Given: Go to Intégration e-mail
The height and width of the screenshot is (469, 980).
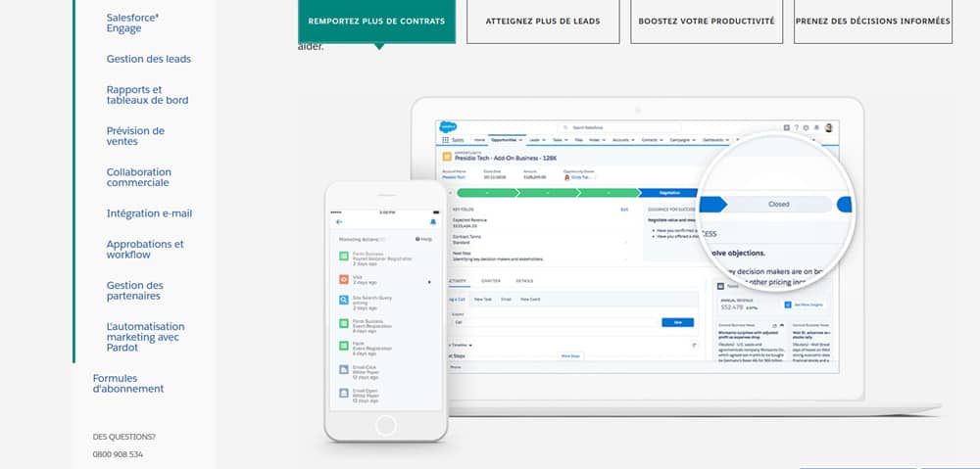Looking at the screenshot, I should (x=149, y=213).
